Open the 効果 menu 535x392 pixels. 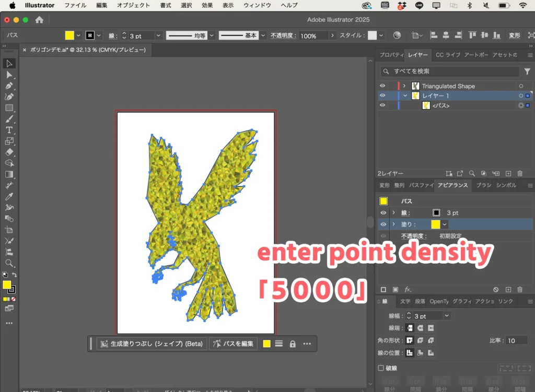[x=207, y=5]
